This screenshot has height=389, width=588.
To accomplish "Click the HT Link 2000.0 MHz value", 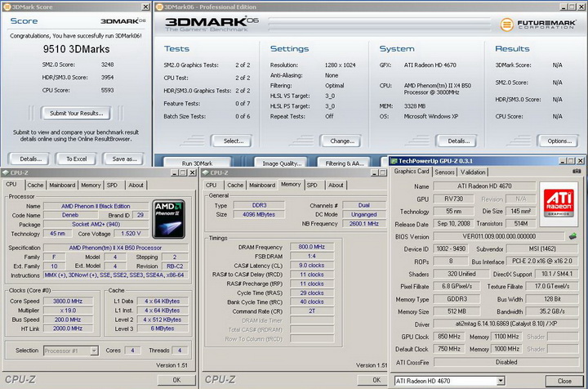I will pos(68,329).
